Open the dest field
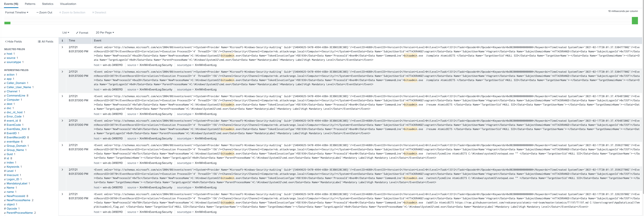This screenshot has height=216, width=644. pyautogui.click(x=10, y=104)
